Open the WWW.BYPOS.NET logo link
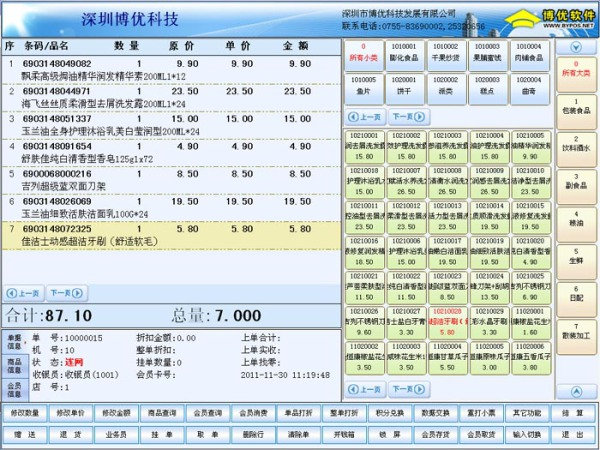Image resolution: width=600 pixels, height=450 pixels. coord(551,18)
